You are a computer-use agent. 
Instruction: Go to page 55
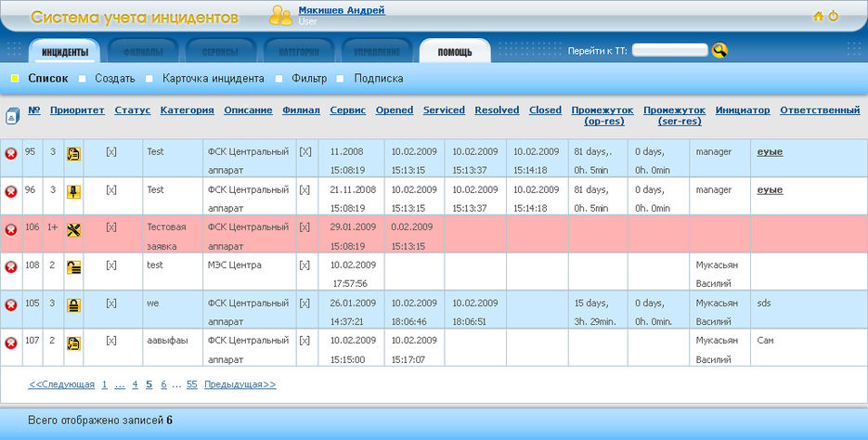[x=191, y=384]
